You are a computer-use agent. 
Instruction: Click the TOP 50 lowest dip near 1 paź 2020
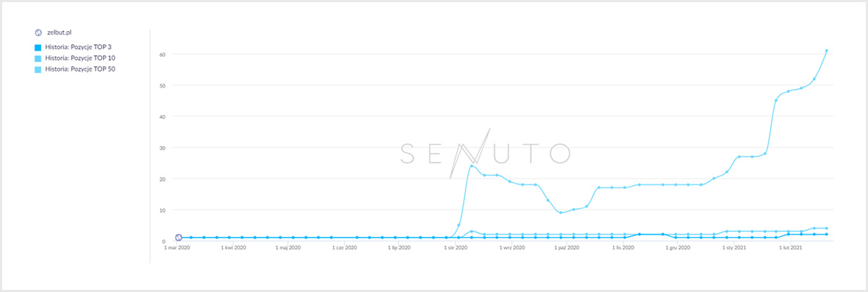coord(561,212)
